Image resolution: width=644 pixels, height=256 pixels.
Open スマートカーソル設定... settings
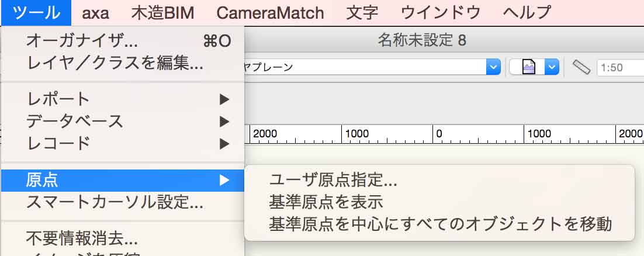tap(115, 202)
